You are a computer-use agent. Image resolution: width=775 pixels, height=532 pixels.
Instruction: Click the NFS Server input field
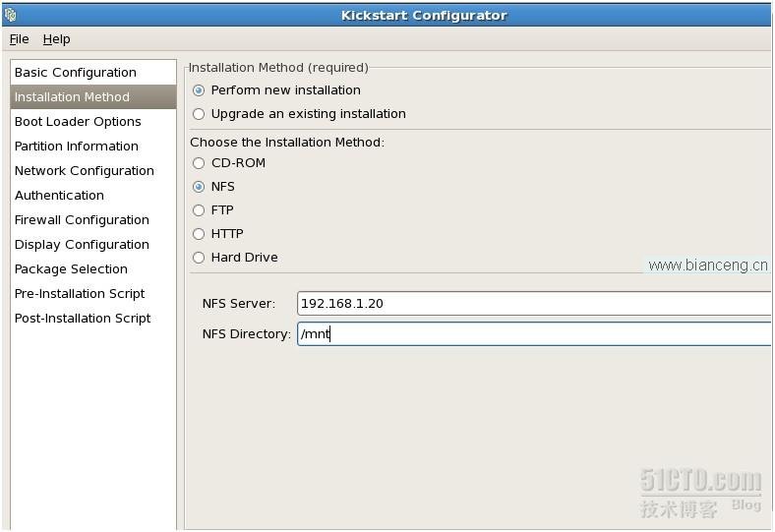pos(534,303)
